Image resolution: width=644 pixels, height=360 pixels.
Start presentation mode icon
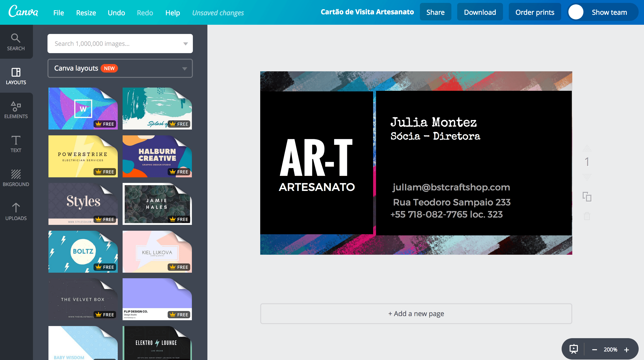[573, 349]
